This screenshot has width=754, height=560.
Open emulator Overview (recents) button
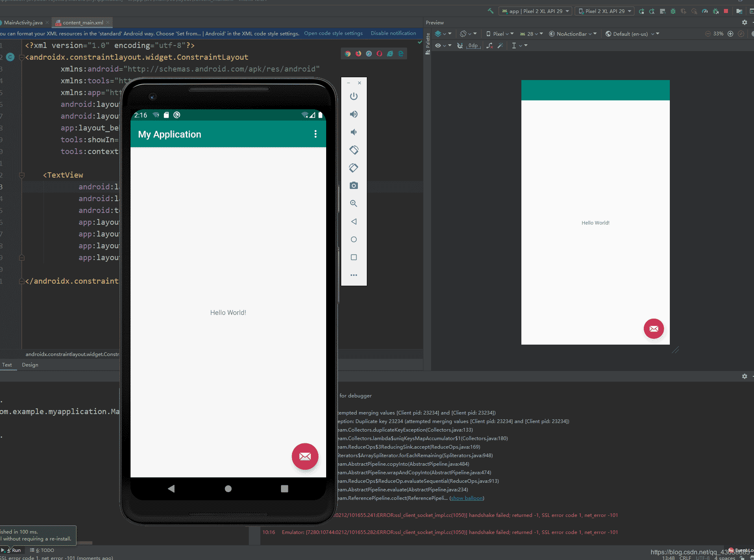[353, 257]
